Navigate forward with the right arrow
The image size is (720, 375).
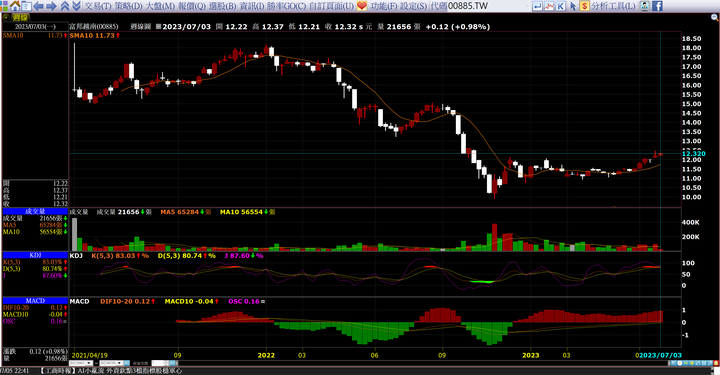pos(51,6)
